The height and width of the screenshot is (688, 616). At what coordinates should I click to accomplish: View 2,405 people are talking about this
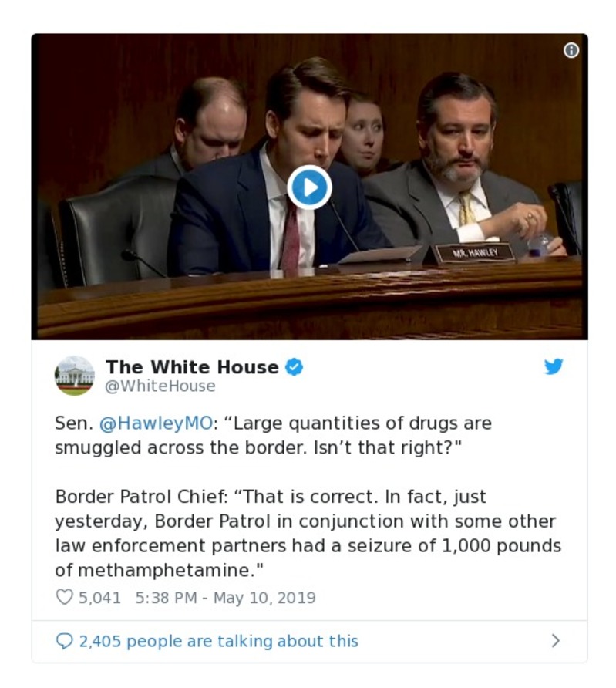(x=218, y=641)
